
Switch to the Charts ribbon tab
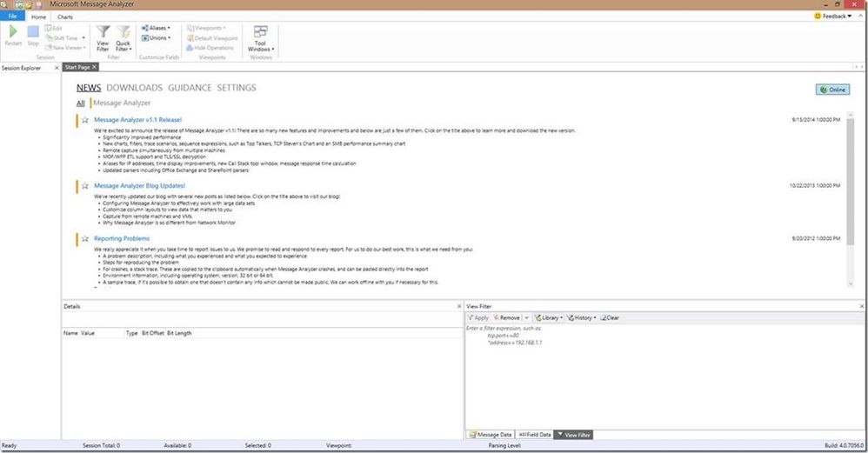pyautogui.click(x=64, y=17)
